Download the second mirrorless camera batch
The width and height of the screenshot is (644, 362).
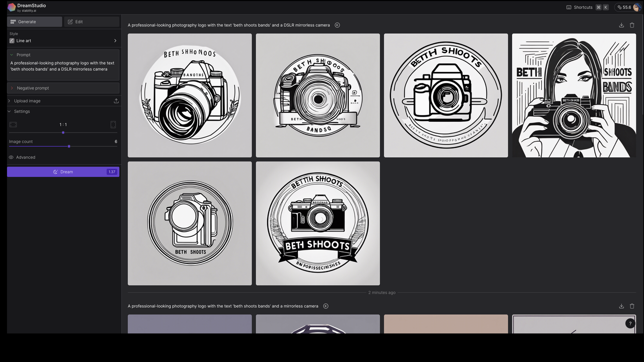pos(621,306)
